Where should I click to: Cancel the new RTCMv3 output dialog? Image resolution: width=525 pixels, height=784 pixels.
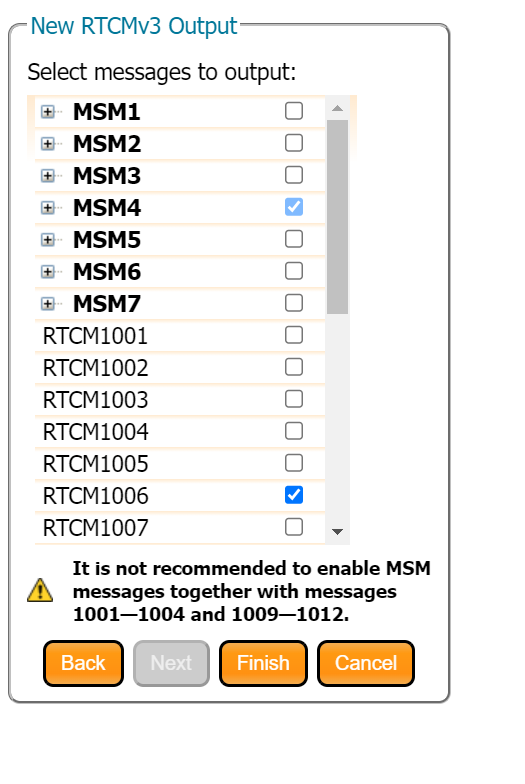point(366,664)
